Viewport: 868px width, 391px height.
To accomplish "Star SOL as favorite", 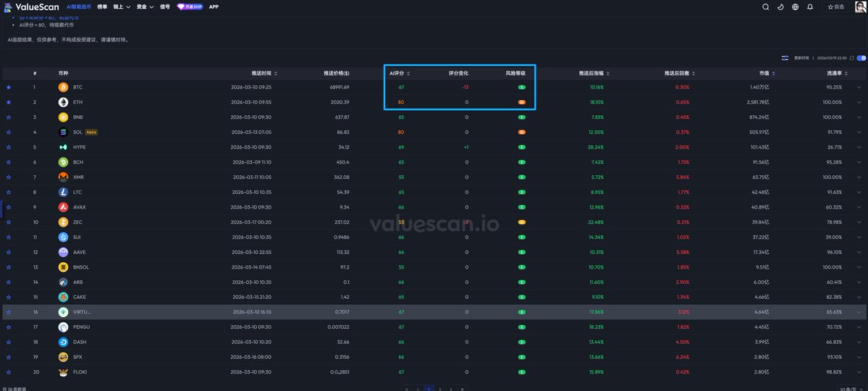I will click(x=8, y=132).
